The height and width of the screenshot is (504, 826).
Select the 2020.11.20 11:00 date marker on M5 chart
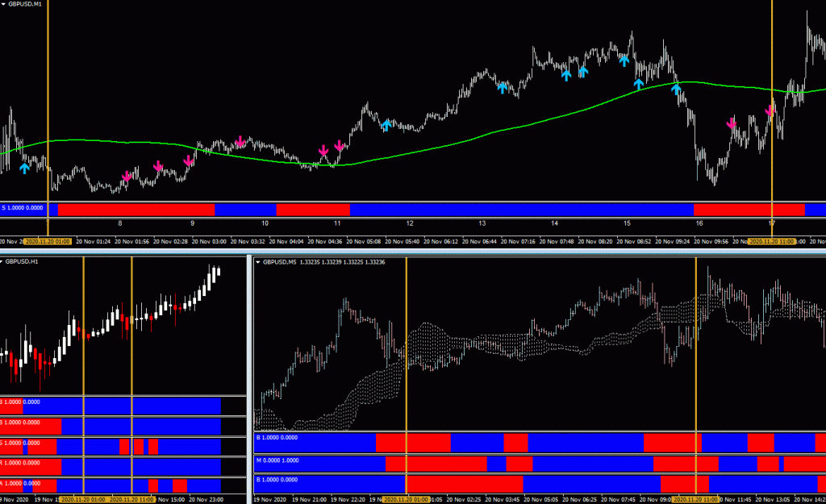click(x=695, y=499)
